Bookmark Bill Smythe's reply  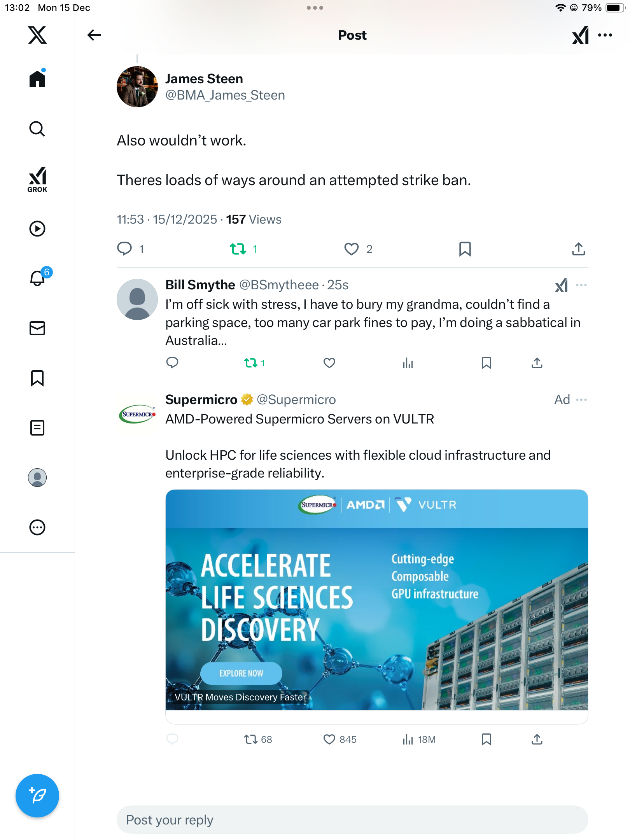click(x=486, y=363)
